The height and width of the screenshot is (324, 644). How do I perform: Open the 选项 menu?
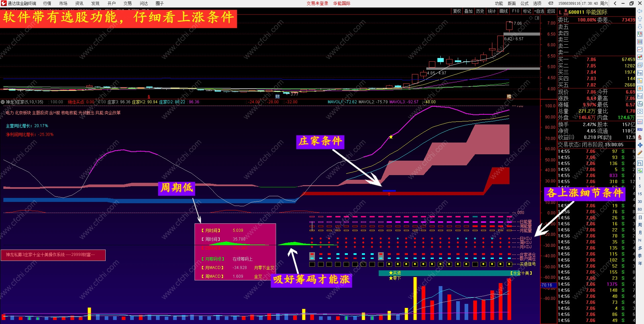537,3
